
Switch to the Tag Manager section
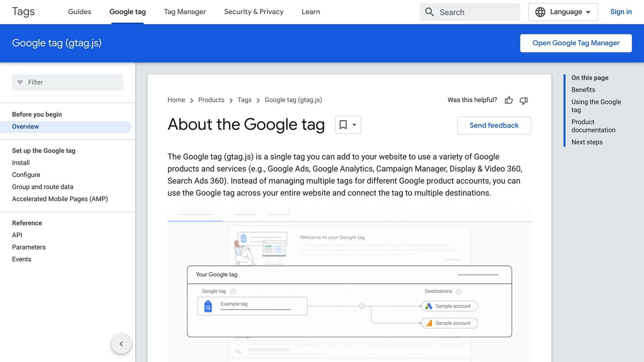pyautogui.click(x=185, y=12)
